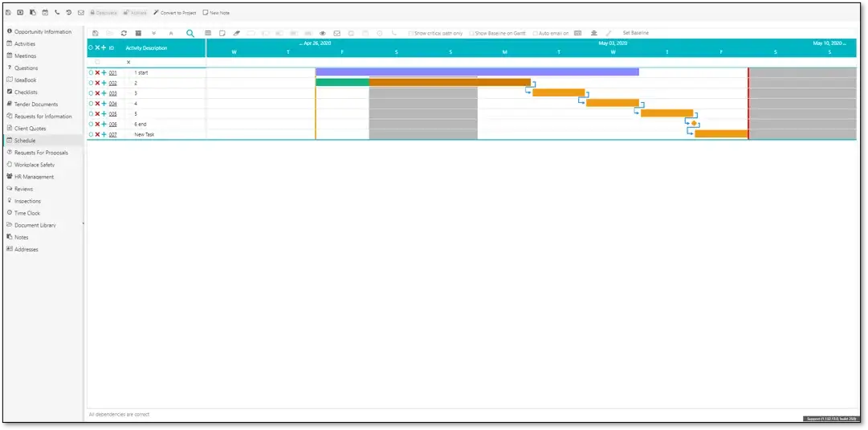This screenshot has width=868, height=430.
Task: Open Workplace Safety in the sidebar
Action: (x=31, y=165)
